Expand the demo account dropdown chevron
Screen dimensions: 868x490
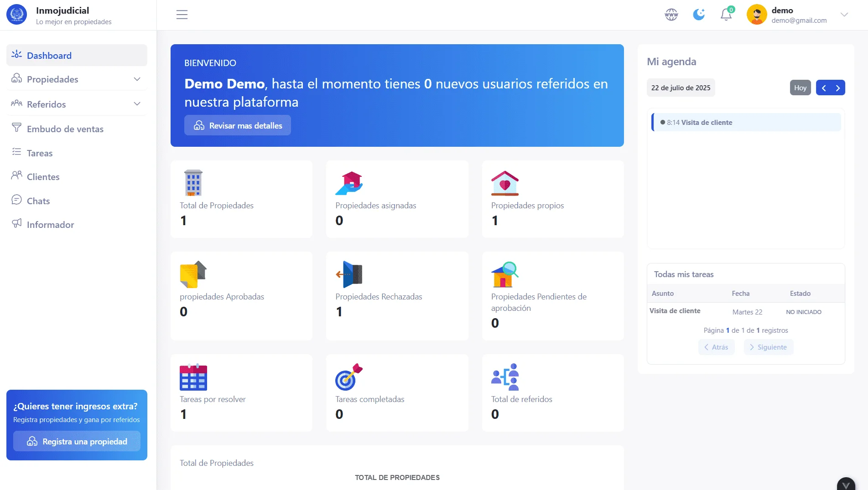click(x=844, y=15)
